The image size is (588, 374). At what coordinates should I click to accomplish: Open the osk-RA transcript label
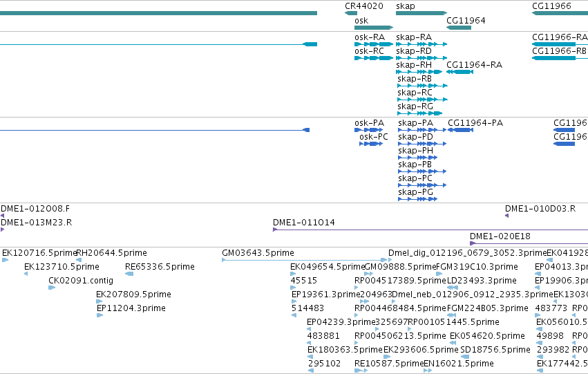tap(370, 37)
